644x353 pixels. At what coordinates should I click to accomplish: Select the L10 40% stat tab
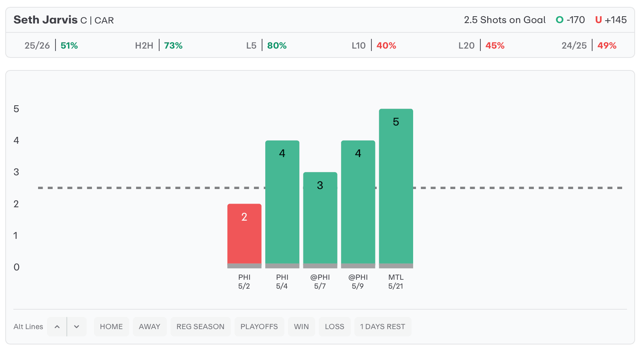(374, 45)
